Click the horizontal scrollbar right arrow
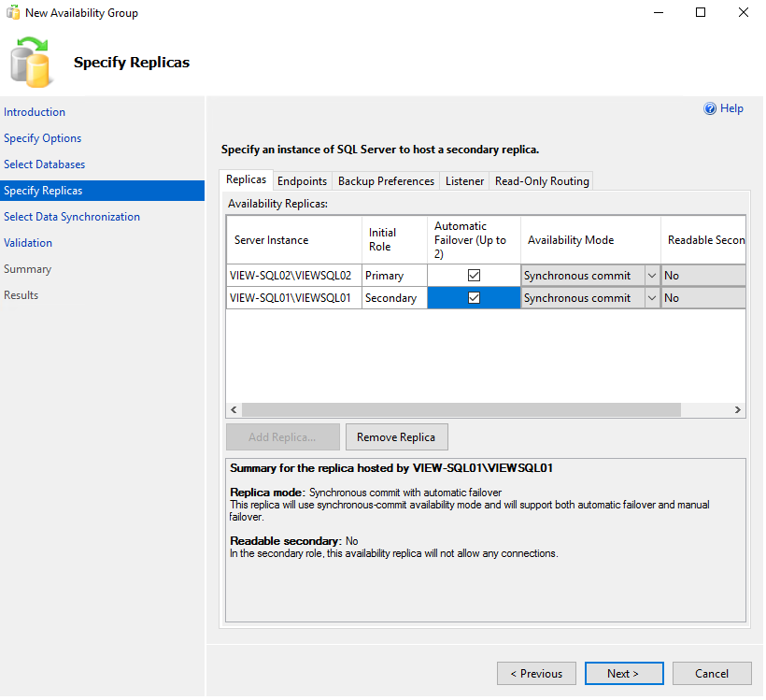766x700 pixels. click(x=737, y=410)
